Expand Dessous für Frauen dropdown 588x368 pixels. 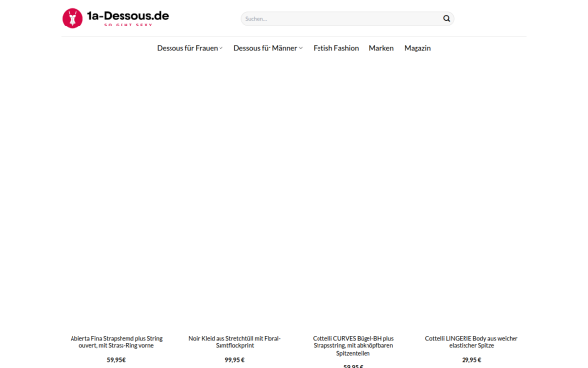190,48
